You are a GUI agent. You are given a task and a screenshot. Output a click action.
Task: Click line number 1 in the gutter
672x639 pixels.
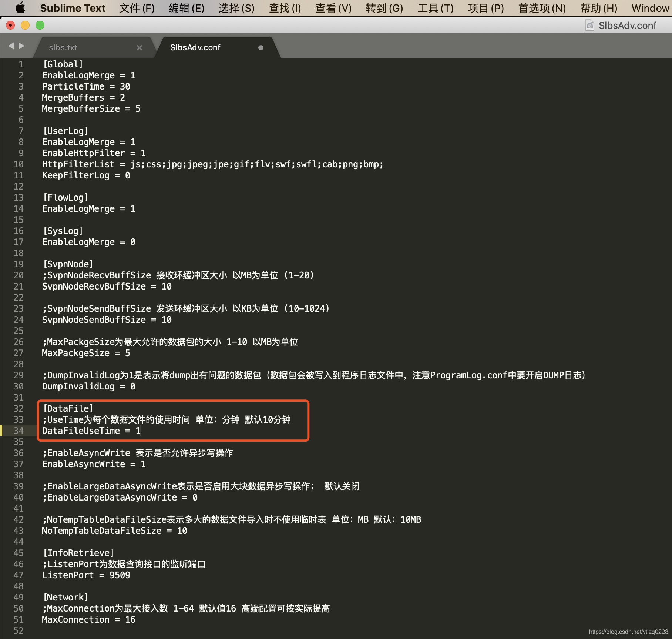[x=21, y=64]
